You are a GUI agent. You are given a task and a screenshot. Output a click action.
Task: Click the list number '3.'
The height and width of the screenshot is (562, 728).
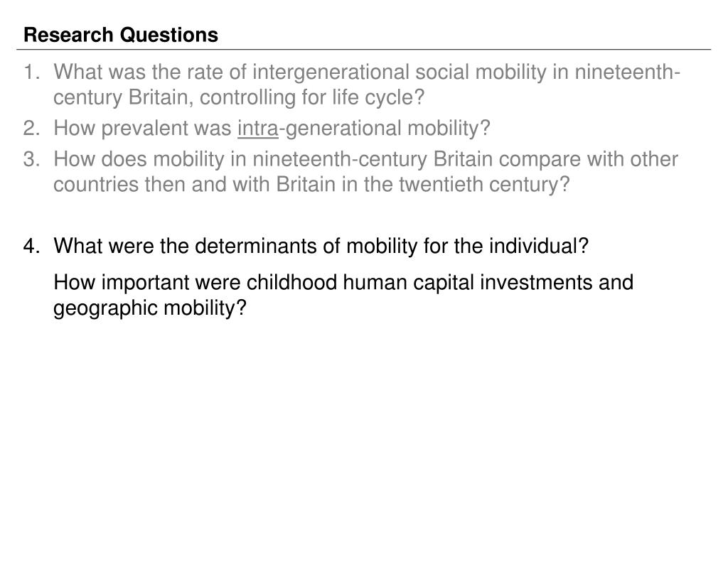(x=32, y=159)
